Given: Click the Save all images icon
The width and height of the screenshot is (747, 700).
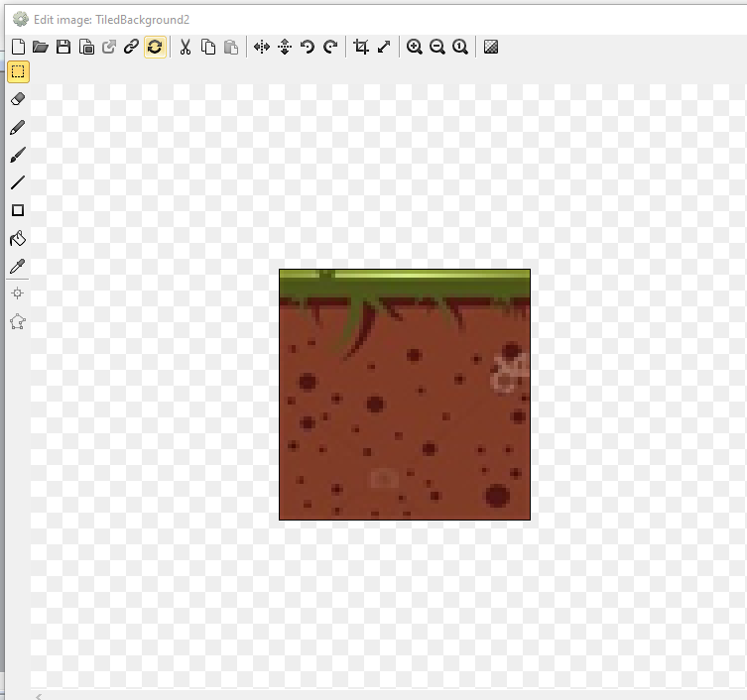Looking at the screenshot, I should click(86, 47).
